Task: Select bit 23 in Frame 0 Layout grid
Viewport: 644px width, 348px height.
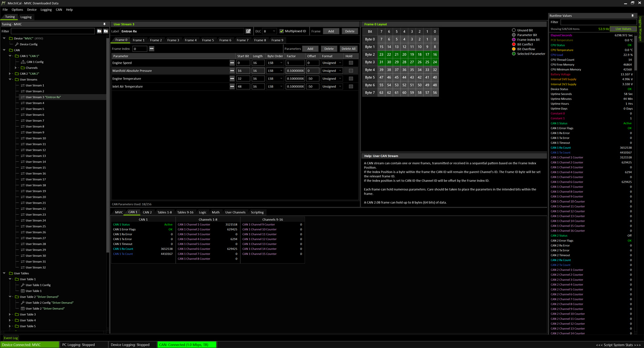Action: (x=381, y=54)
